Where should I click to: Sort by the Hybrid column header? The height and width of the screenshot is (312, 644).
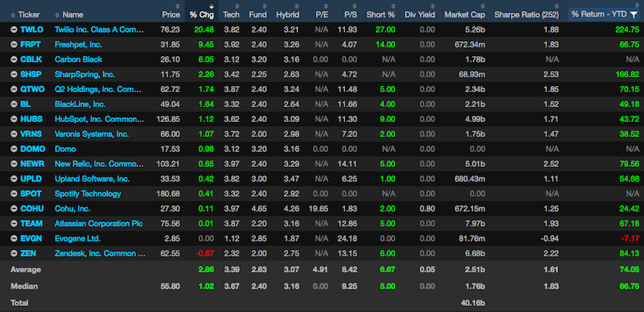click(288, 15)
